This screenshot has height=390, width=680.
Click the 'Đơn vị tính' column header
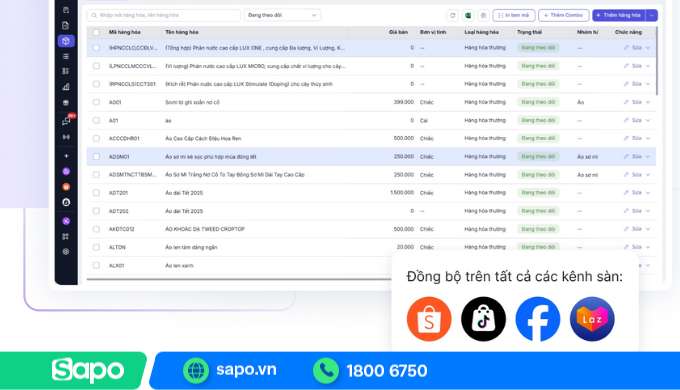[433, 32]
